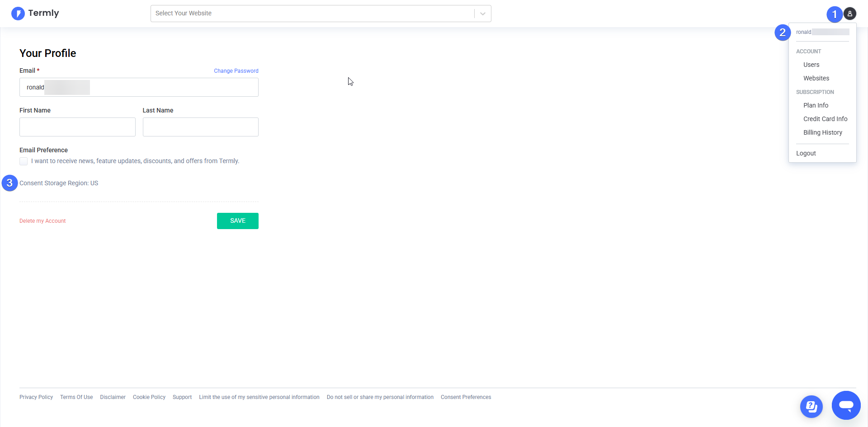This screenshot has height=427, width=868.
Task: Open the Privacy Policy footer link
Action: coord(36,397)
